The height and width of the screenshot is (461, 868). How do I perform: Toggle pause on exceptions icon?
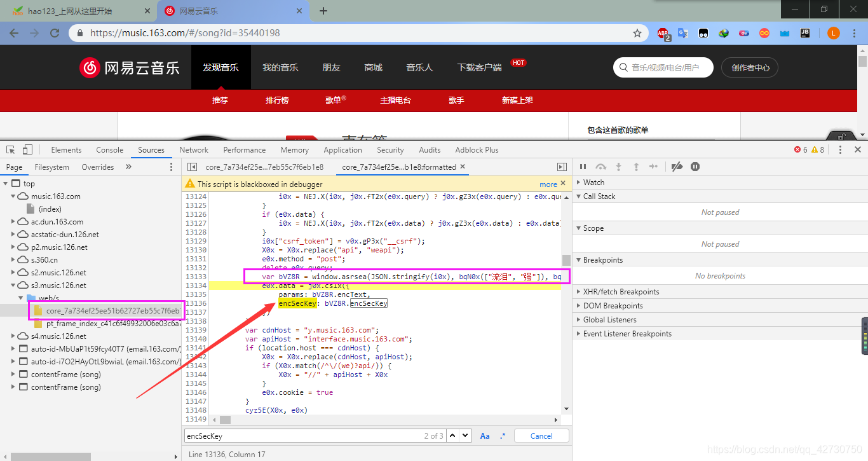pyautogui.click(x=695, y=167)
